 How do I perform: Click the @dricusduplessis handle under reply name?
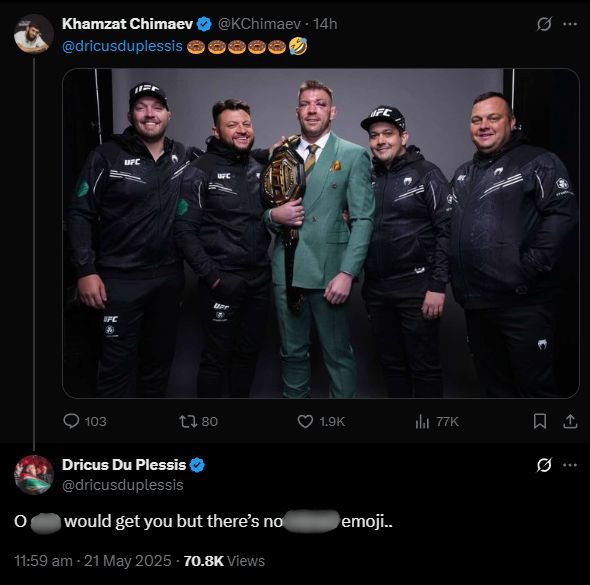[x=123, y=485]
